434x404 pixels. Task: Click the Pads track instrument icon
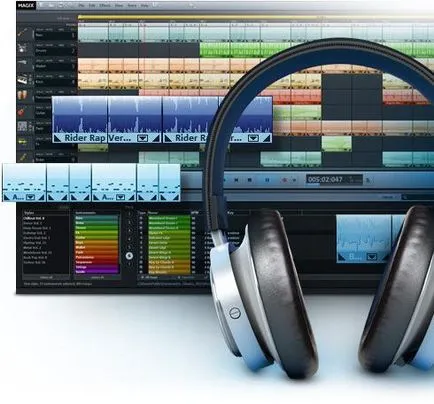(x=23, y=127)
